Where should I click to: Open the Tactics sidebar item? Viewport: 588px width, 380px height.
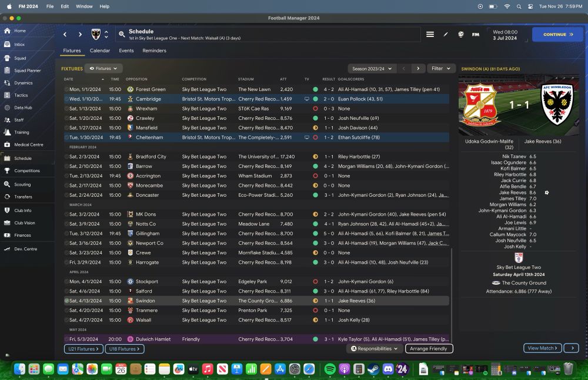(x=21, y=95)
